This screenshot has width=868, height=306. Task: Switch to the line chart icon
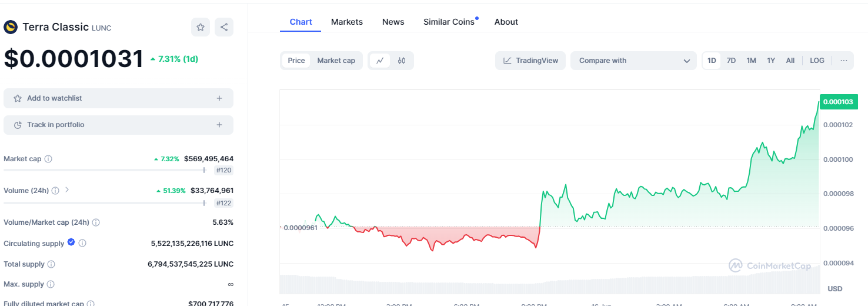(380, 61)
